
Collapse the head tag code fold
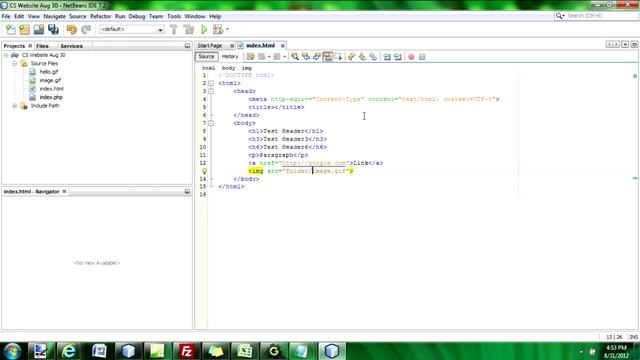click(x=211, y=91)
